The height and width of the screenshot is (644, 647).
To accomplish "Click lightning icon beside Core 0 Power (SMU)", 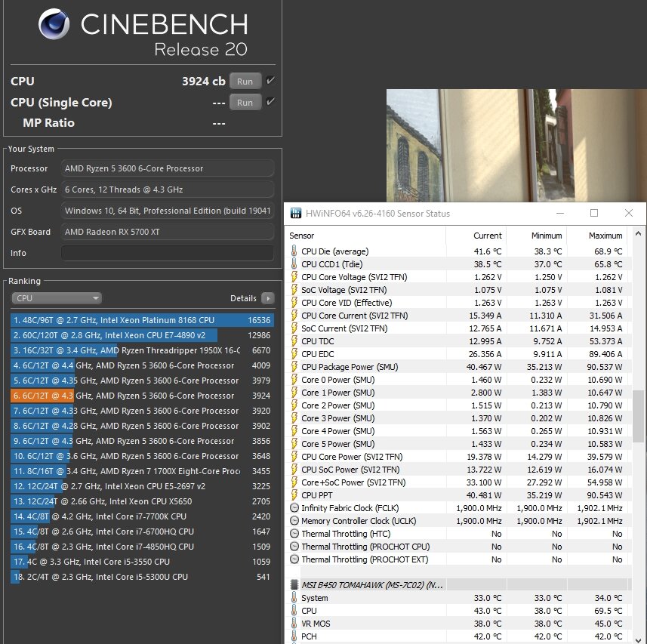I will point(294,380).
